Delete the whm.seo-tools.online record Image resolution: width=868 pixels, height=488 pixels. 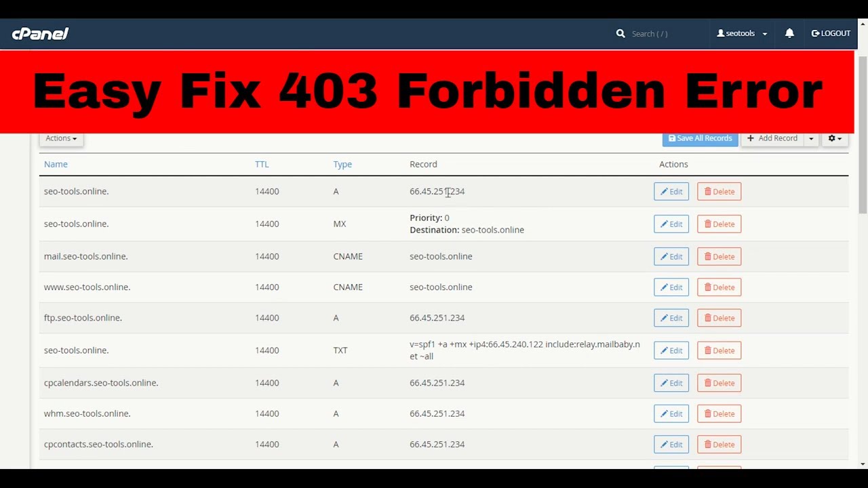pyautogui.click(x=719, y=413)
